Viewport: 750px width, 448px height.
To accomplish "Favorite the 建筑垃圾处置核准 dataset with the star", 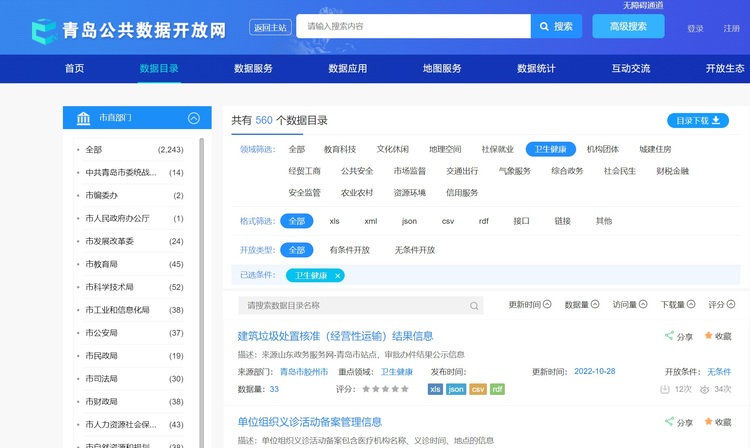I will pyautogui.click(x=717, y=337).
